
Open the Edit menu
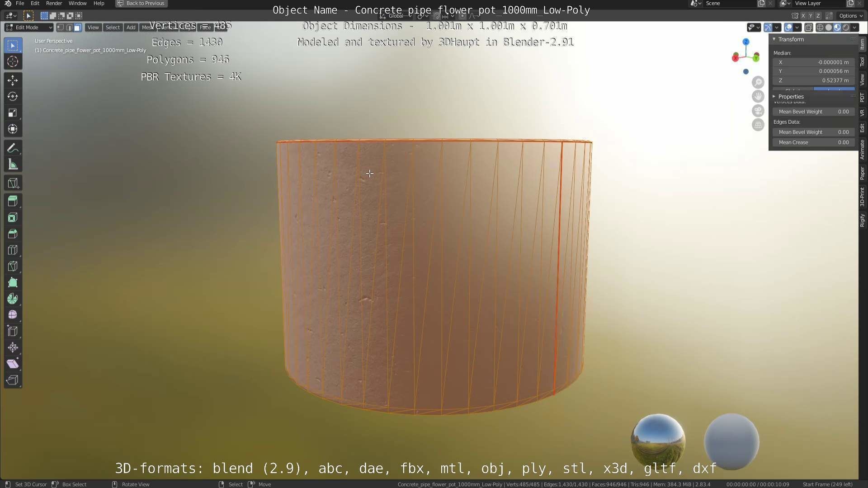(x=35, y=3)
